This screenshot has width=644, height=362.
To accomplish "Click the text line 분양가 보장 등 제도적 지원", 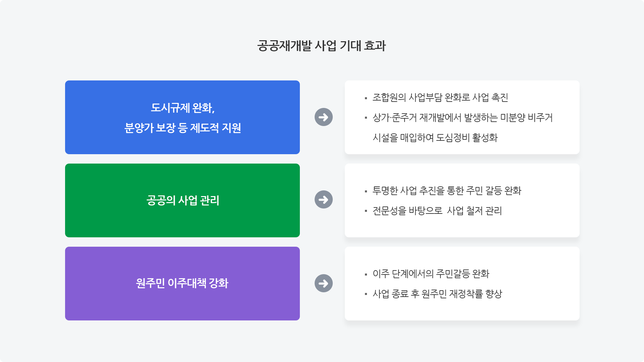I will click(x=182, y=128).
